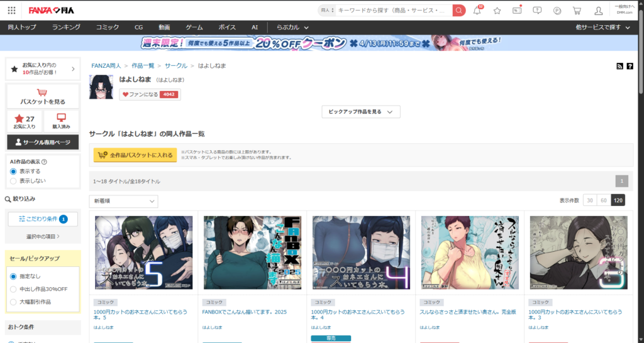Screen dimensions: 644x343
Task: Open the coupon percent icon
Action: tap(517, 10)
